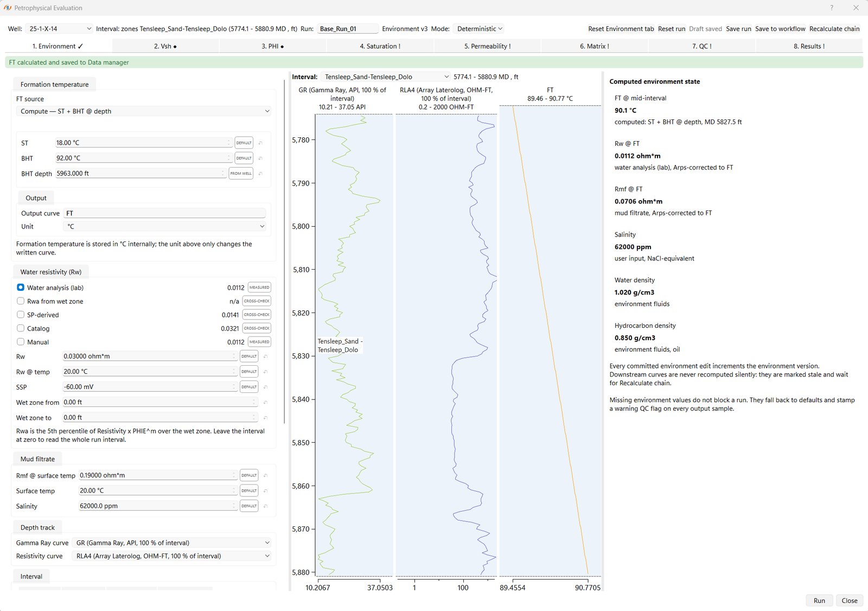Open the FT source dropdown

(144, 111)
